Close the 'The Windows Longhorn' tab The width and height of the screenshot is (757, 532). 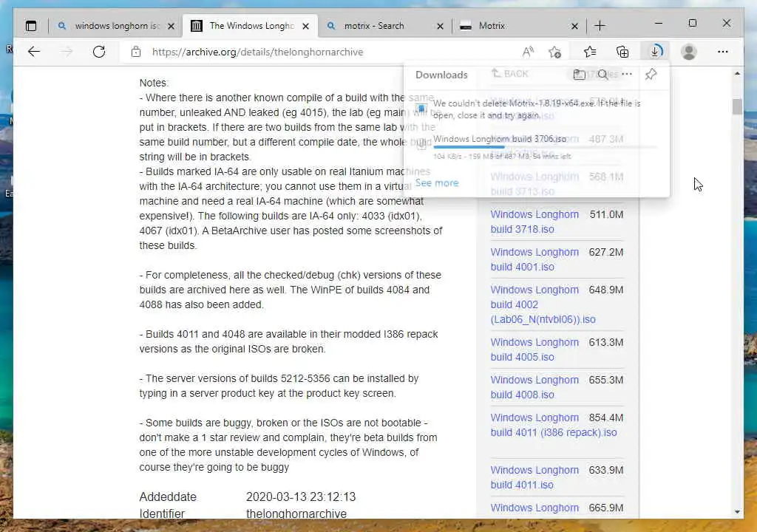[x=305, y=26]
